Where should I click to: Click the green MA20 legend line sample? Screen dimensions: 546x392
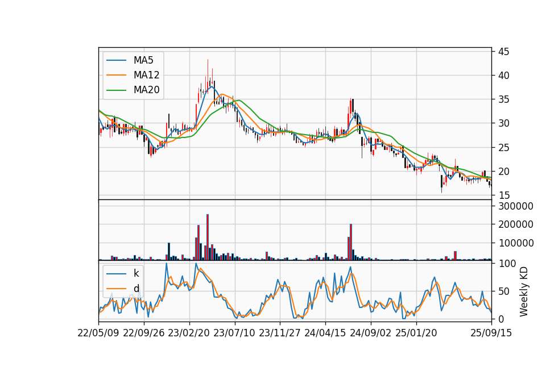coord(116,90)
